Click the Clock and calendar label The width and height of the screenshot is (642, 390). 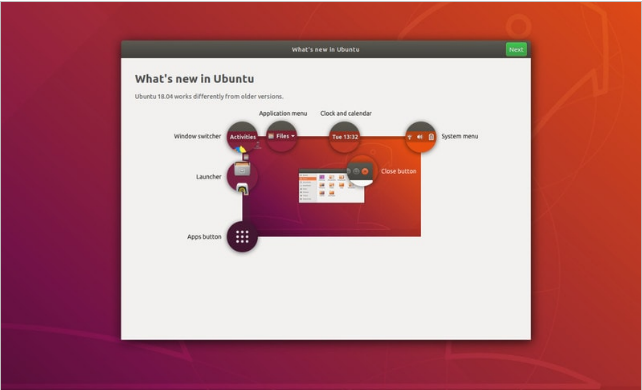[x=346, y=113]
